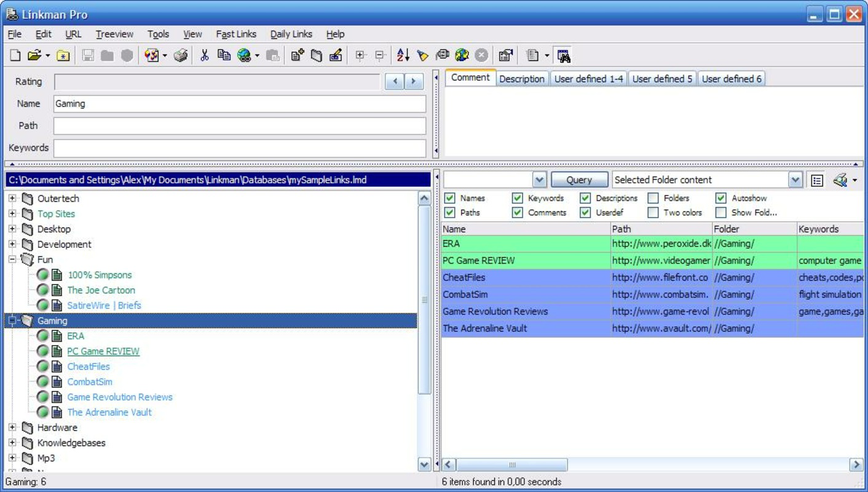This screenshot has height=492, width=868.
Task: Click the page icon beside CheatFiles
Action: coord(57,367)
